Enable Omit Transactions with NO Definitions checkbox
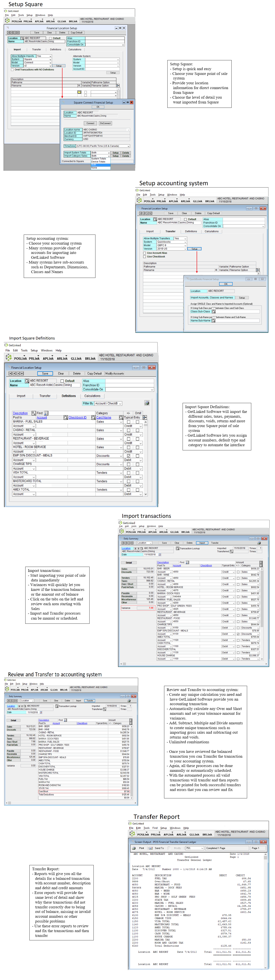Image resolution: width=275 pixels, height=980 pixels. tap(13, 70)
